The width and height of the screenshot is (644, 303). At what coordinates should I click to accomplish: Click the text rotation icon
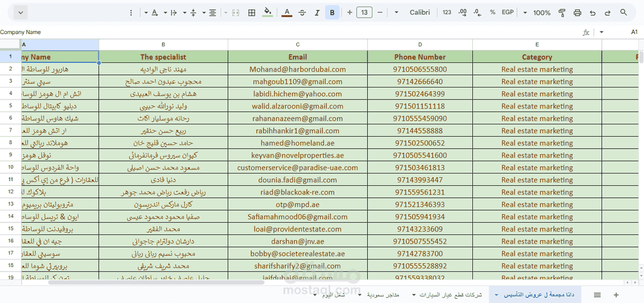click(x=155, y=13)
